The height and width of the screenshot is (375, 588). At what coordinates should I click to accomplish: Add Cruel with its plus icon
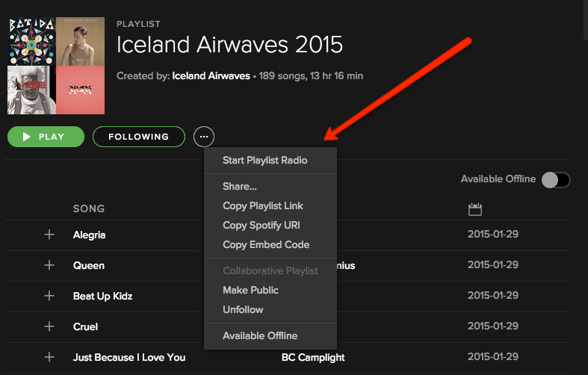click(49, 326)
